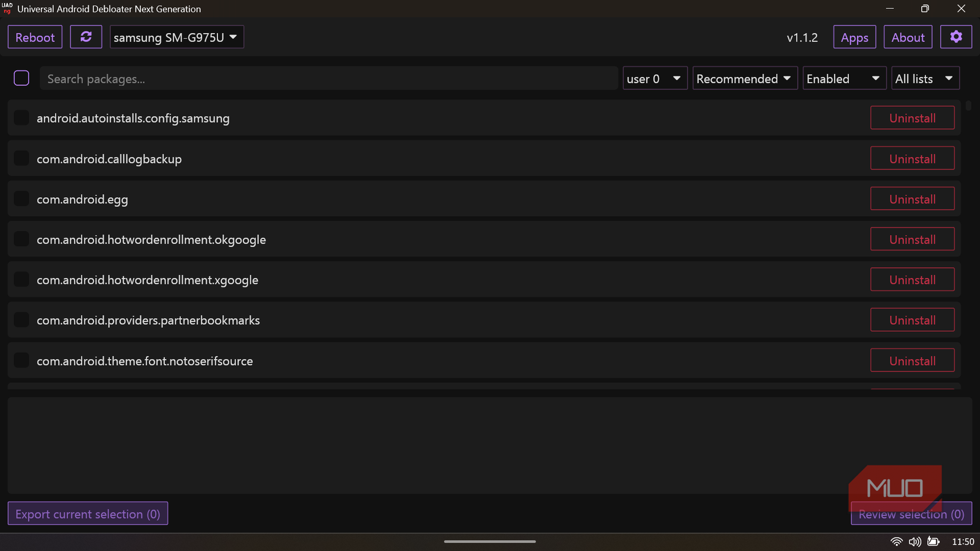The width and height of the screenshot is (980, 551).
Task: Click the battery icon in system tray
Action: 932,541
